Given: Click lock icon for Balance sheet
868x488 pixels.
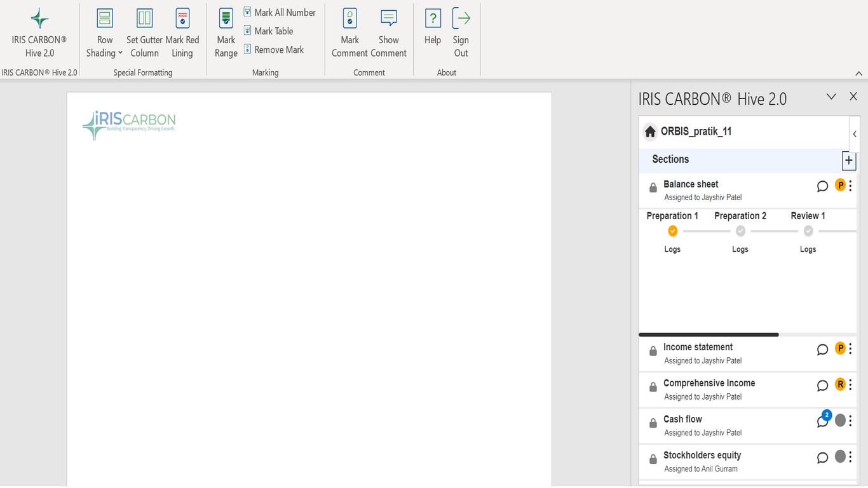Looking at the screenshot, I should [653, 188].
